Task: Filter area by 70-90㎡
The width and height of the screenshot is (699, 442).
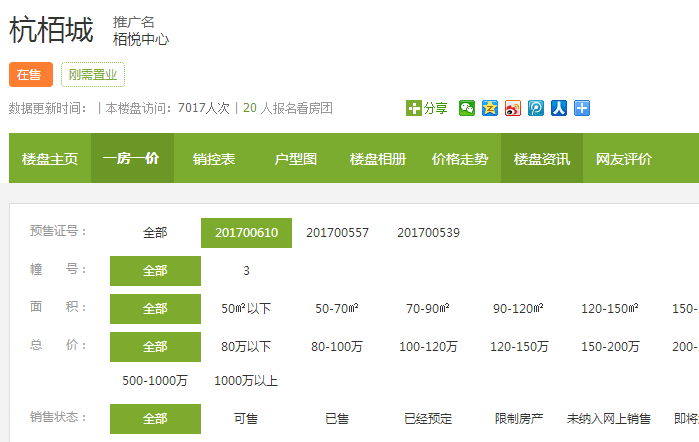Action: coord(428,309)
